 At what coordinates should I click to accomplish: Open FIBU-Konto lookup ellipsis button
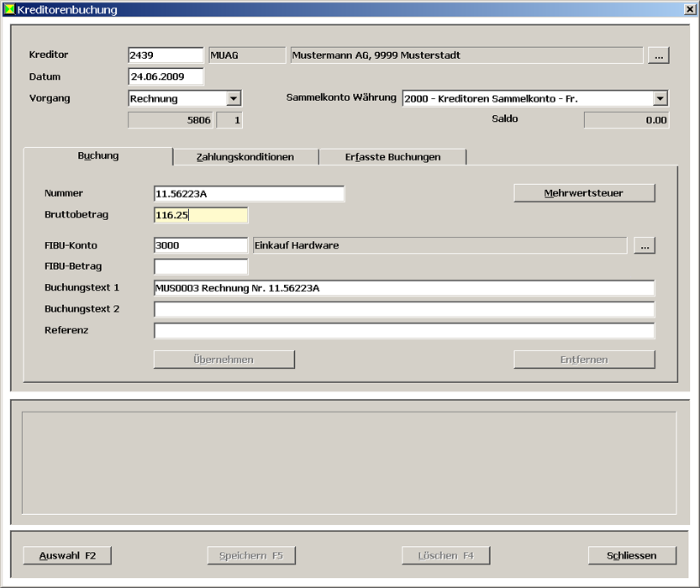645,245
